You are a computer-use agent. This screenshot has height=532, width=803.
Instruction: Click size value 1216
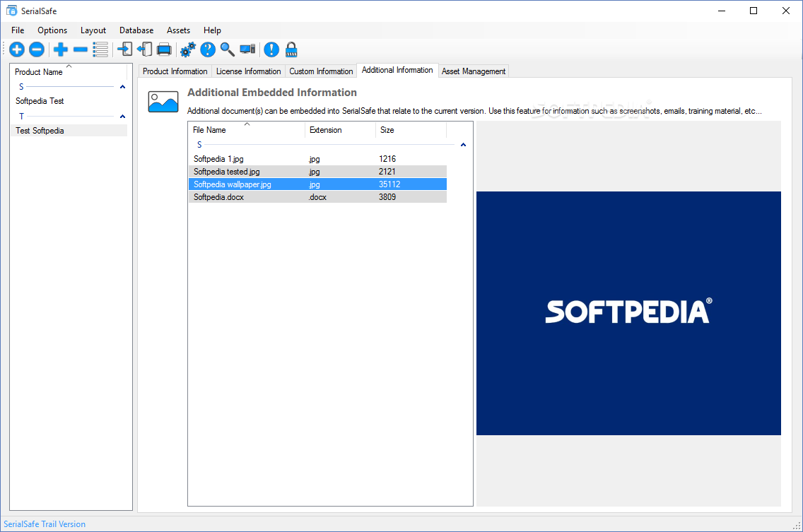point(387,159)
